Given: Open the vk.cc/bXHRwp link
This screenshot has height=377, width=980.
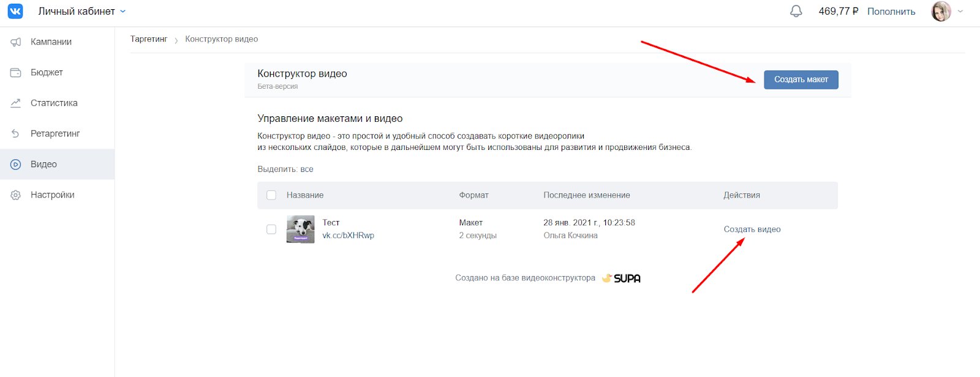Looking at the screenshot, I should click(x=348, y=236).
